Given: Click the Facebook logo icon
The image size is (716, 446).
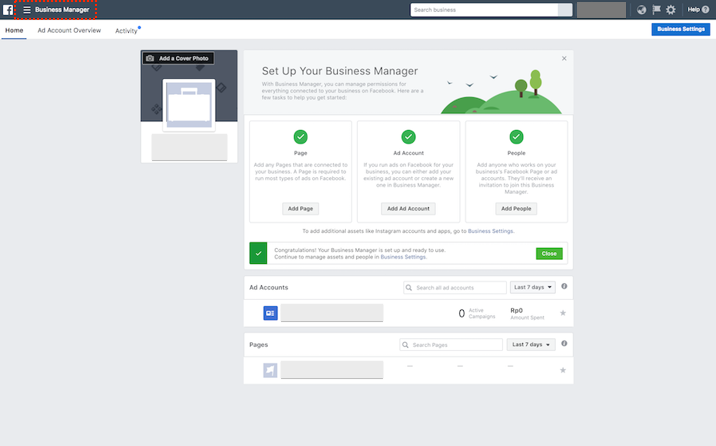Looking at the screenshot, I should pyautogui.click(x=8, y=10).
